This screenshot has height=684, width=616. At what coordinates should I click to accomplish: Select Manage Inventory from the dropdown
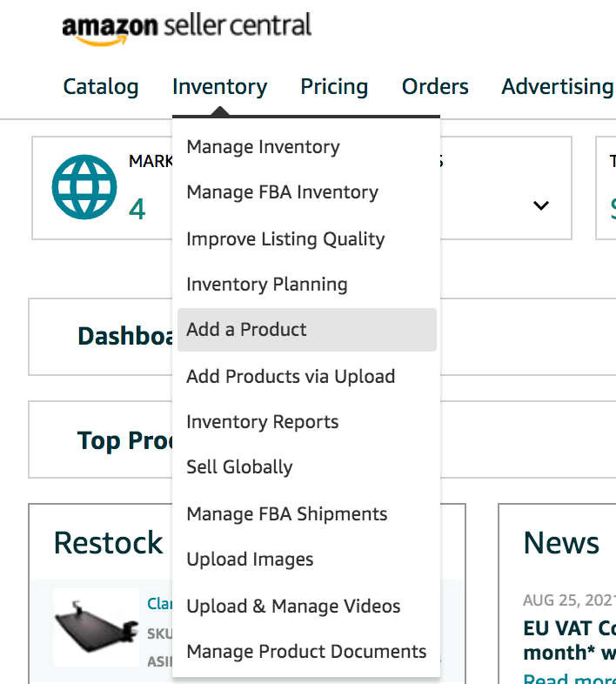(263, 147)
